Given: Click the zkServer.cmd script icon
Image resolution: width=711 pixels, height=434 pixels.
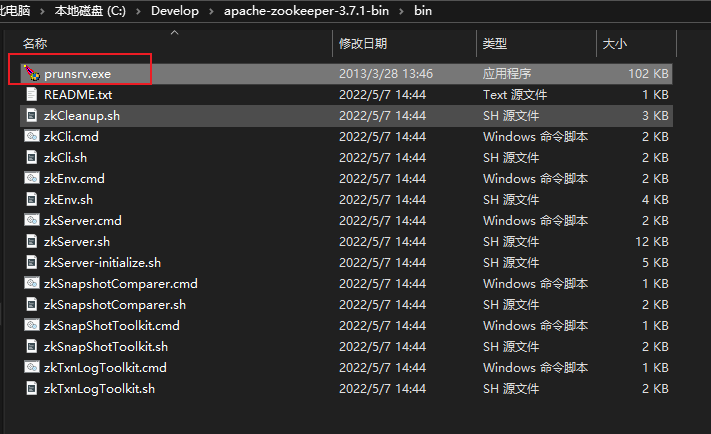Looking at the screenshot, I should 32,220.
